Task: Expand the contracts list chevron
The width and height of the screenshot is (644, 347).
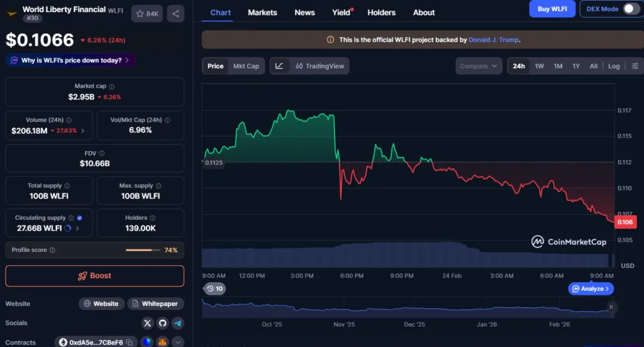Action: tap(178, 342)
